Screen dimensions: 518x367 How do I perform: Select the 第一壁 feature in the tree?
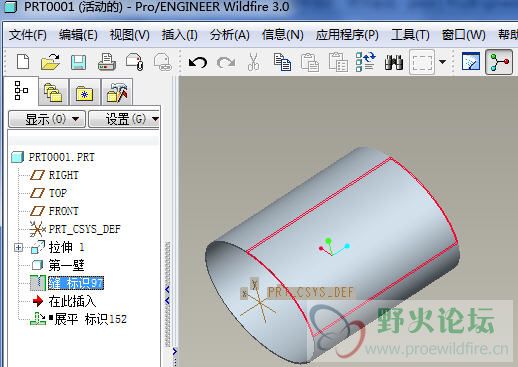[x=66, y=265]
